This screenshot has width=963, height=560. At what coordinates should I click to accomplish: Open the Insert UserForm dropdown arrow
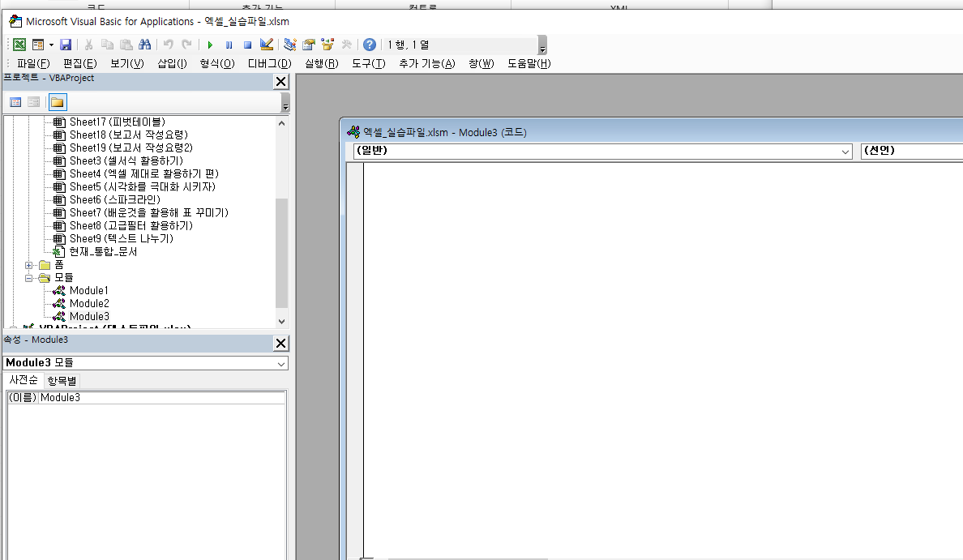[51, 45]
